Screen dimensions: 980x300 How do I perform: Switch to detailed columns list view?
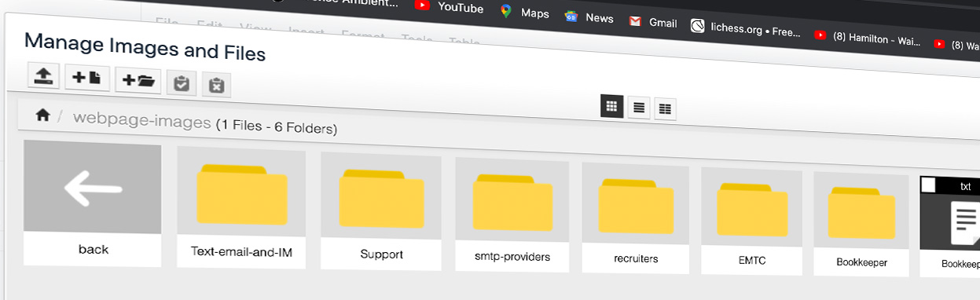point(665,109)
